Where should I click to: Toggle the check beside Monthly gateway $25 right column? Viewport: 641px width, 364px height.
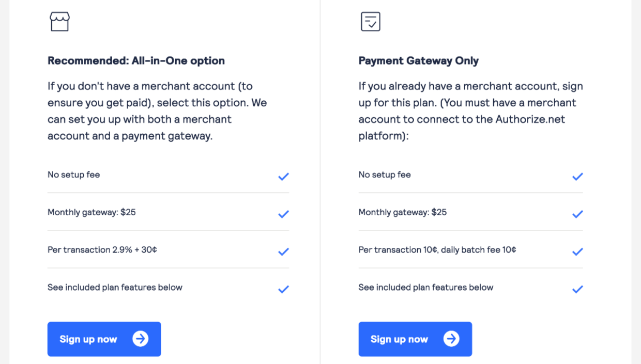coord(577,214)
